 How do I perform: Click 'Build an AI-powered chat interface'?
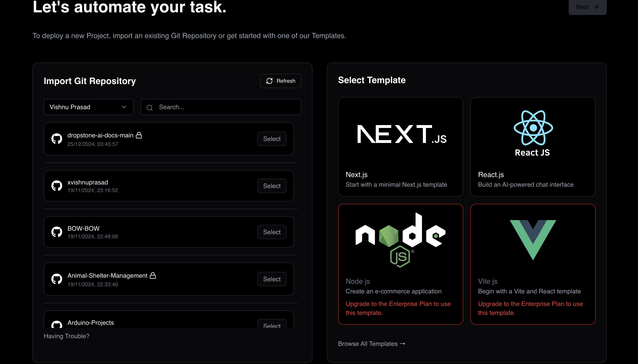point(526,184)
